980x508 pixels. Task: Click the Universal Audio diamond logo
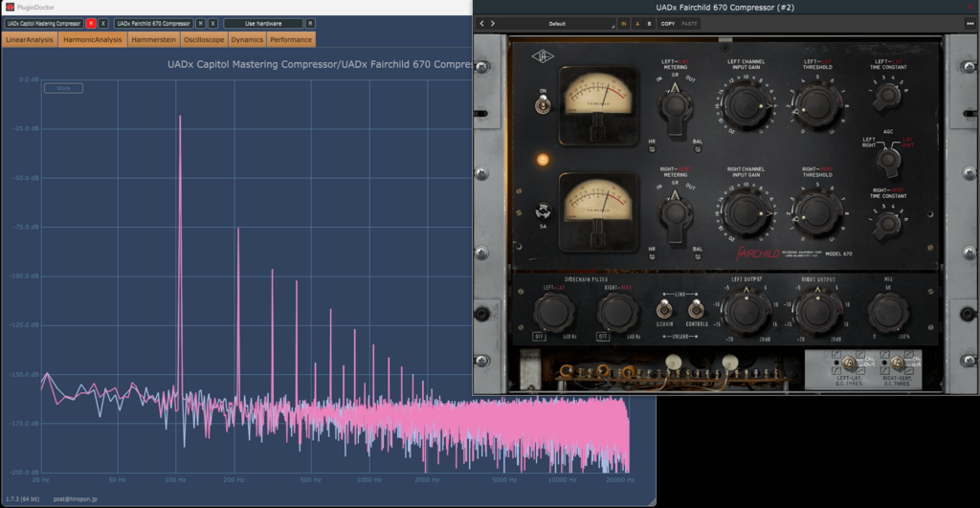(x=543, y=56)
